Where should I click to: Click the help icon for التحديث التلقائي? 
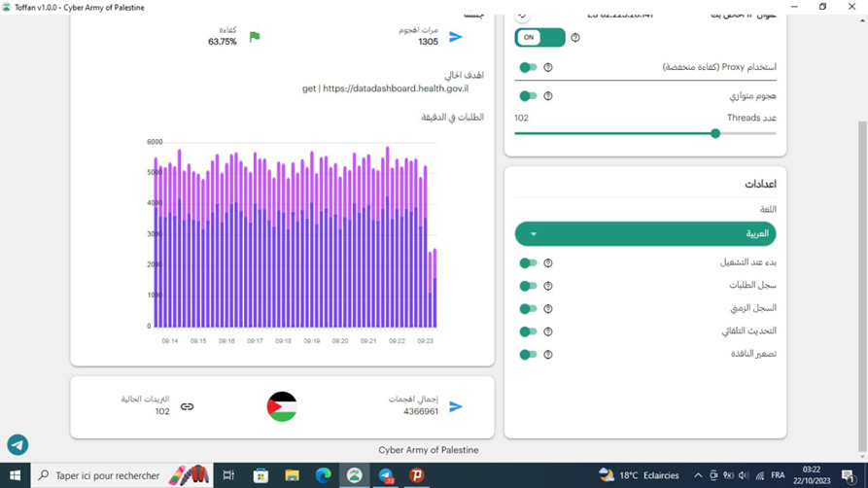coord(548,331)
